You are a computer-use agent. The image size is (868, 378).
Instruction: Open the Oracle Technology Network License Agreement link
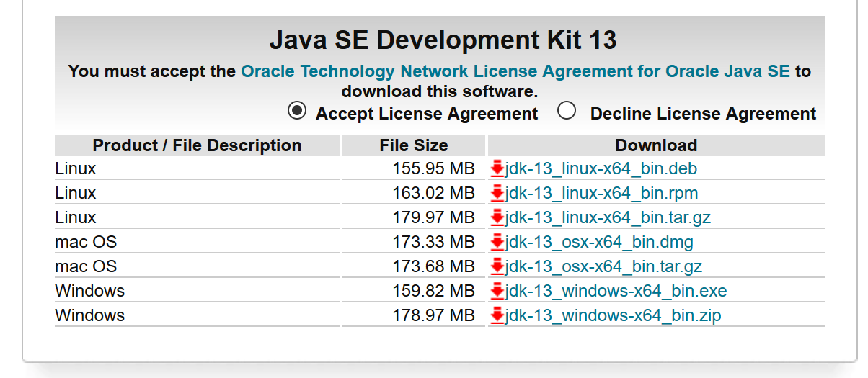[515, 71]
